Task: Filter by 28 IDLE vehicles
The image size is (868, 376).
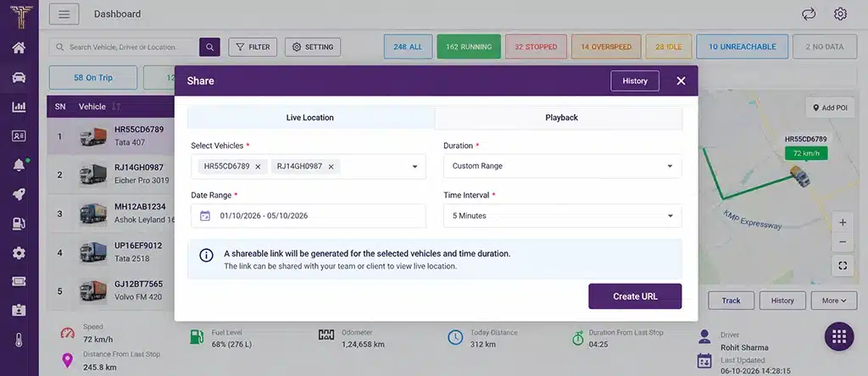Action: [669, 47]
